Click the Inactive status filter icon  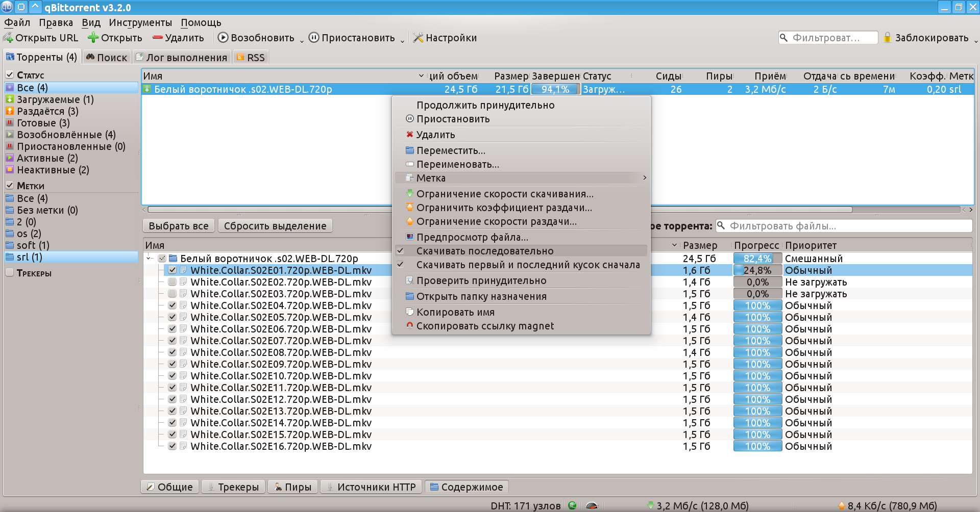pyautogui.click(x=10, y=170)
